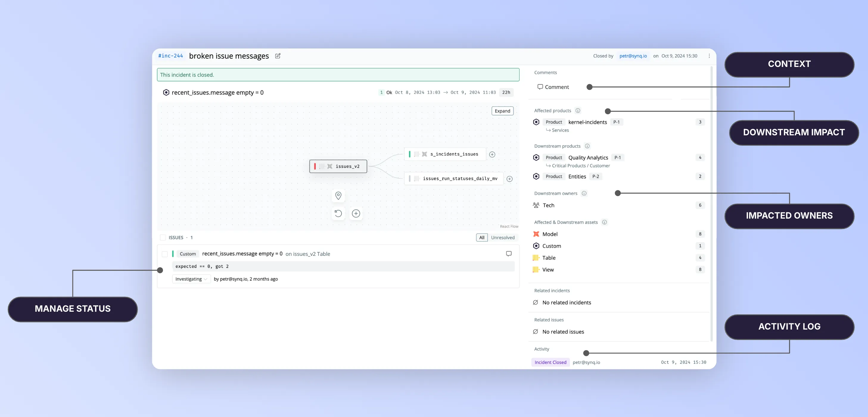
Task: Click the zoom-in plus control below graph
Action: (x=356, y=213)
